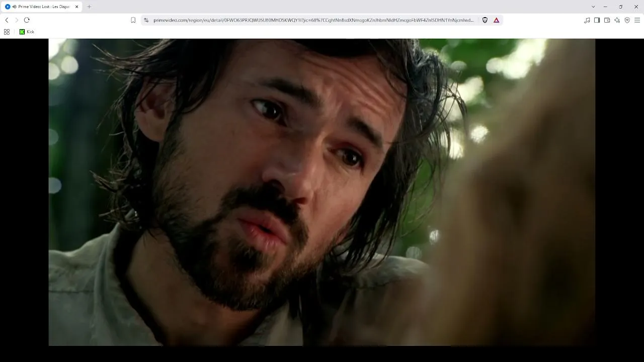Image resolution: width=644 pixels, height=362 pixels.
Task: Open the Brave Wallet icon
Action: click(607, 20)
